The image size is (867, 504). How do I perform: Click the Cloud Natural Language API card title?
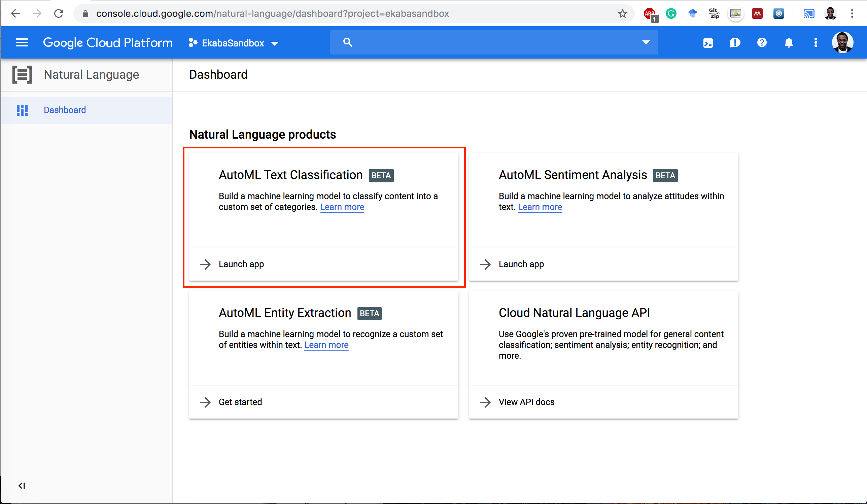(x=574, y=313)
